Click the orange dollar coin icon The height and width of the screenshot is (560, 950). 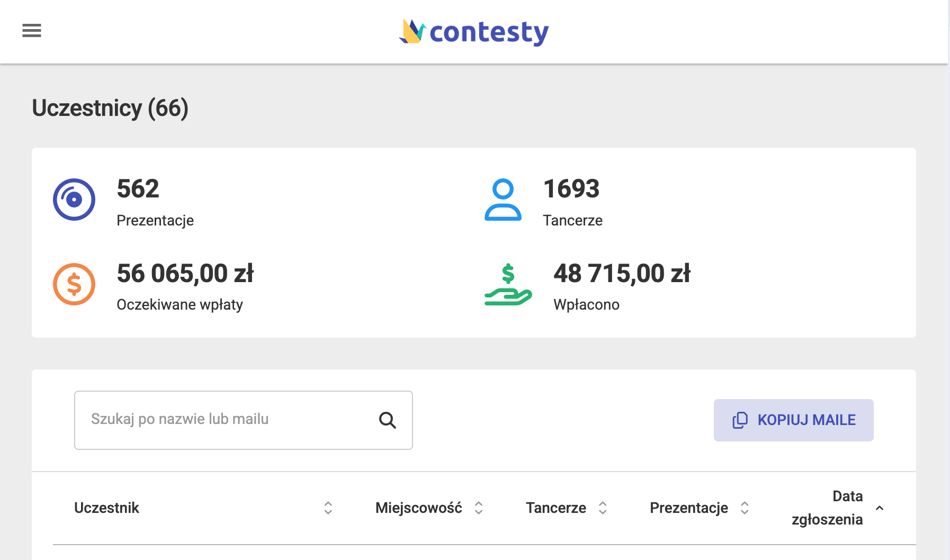(74, 284)
